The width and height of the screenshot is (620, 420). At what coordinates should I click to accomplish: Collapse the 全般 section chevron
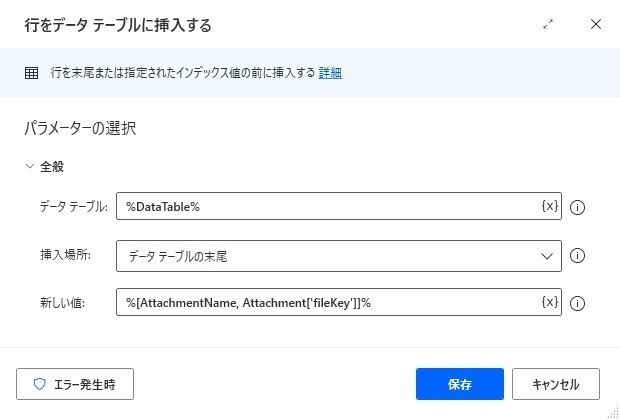click(x=30, y=166)
